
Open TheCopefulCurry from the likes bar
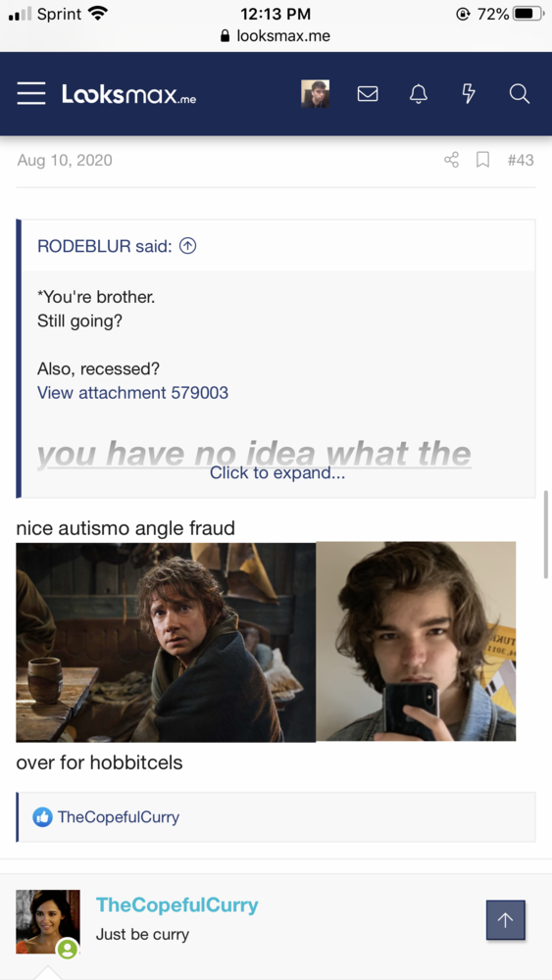coord(119,817)
